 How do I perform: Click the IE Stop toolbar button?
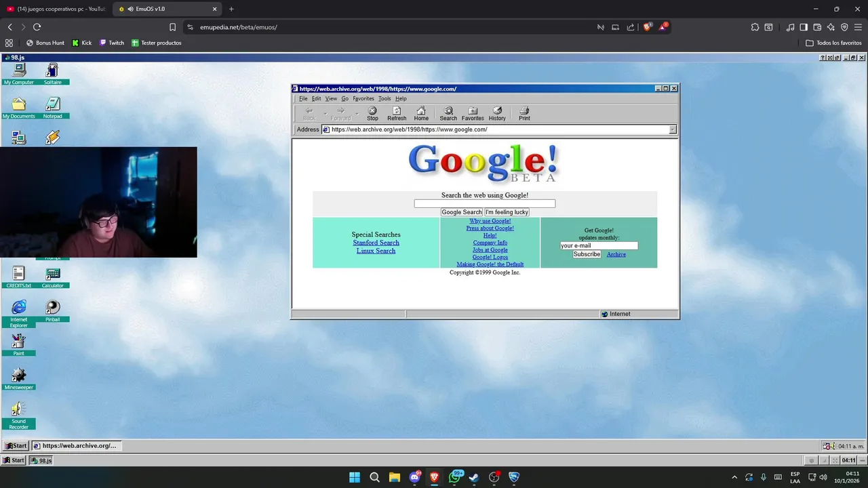coord(372,114)
